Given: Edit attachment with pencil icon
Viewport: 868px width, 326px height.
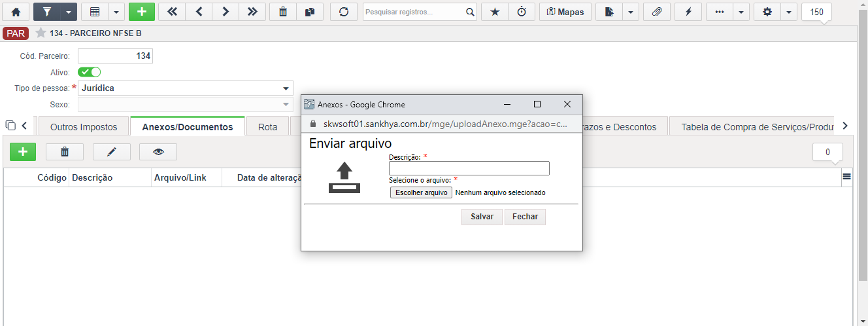Looking at the screenshot, I should point(112,152).
